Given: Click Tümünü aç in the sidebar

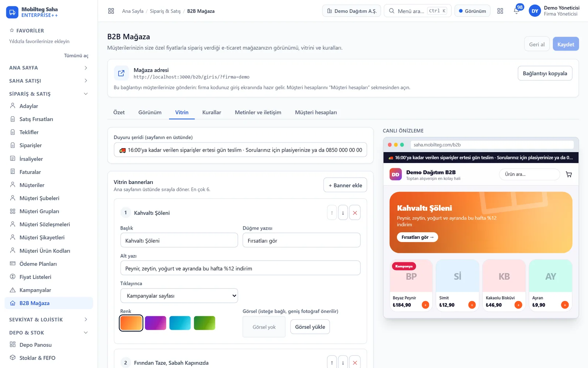Looking at the screenshot, I should tap(76, 56).
